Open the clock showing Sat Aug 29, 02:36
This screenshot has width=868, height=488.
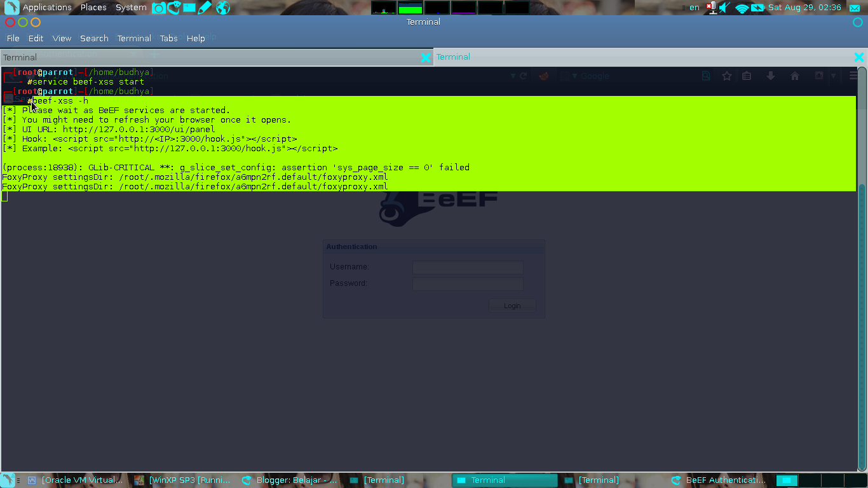point(804,8)
